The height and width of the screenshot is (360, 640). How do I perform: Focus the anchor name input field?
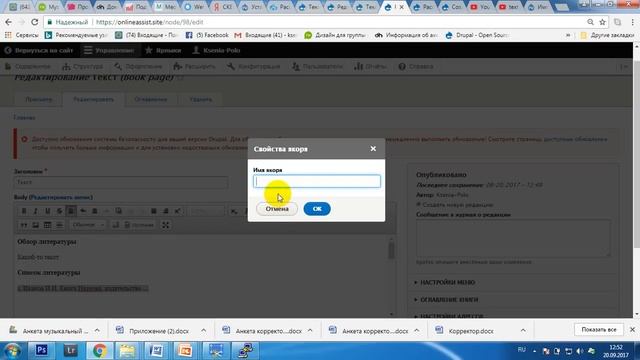point(317,181)
